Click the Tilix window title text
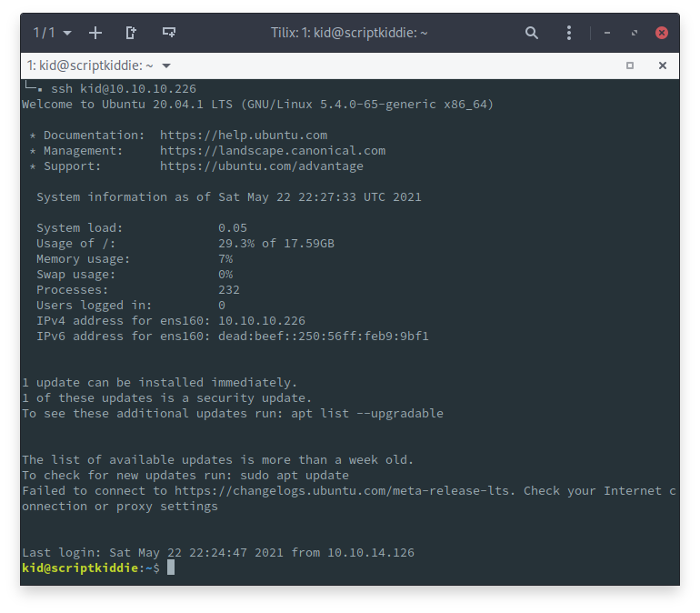The width and height of the screenshot is (700, 613). [349, 33]
